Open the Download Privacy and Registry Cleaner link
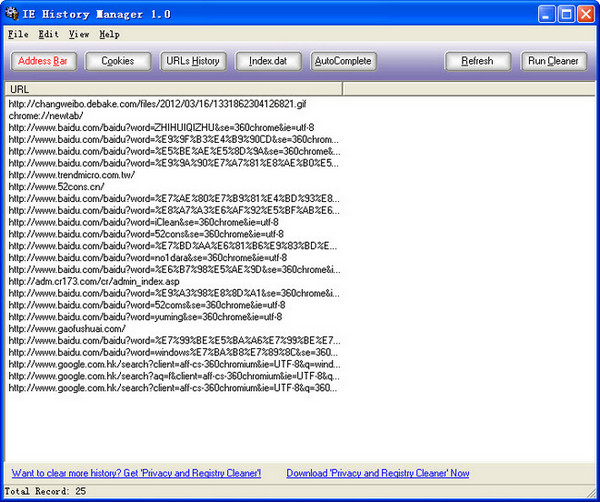Screen dimensions: 600x502 [378, 473]
